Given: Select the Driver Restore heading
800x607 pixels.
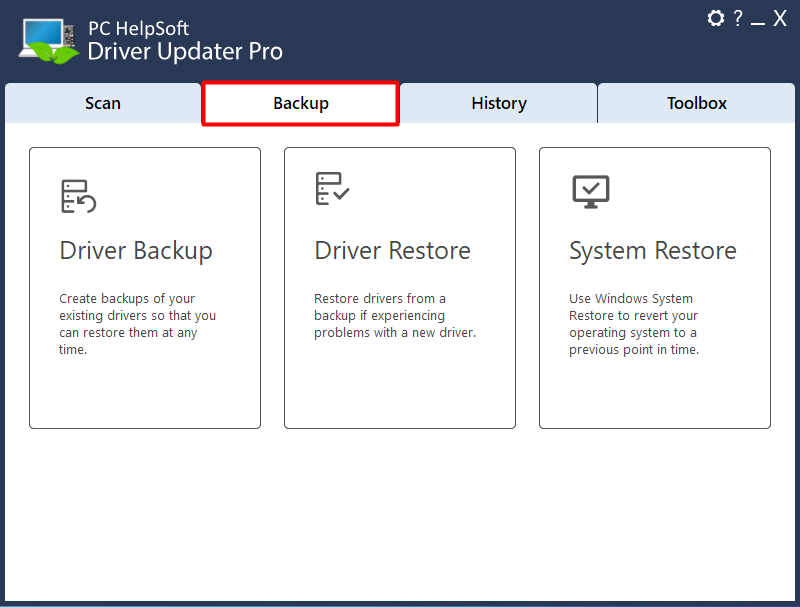Looking at the screenshot, I should (392, 250).
